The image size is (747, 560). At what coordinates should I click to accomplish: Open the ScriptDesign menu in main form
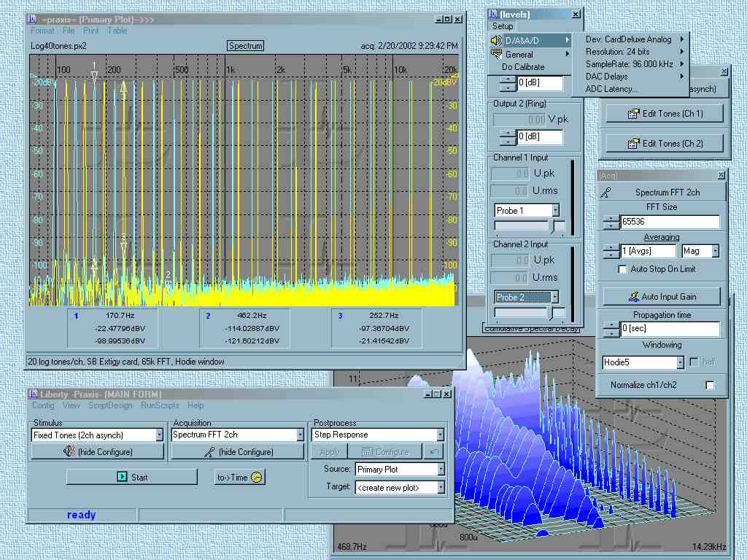tap(110, 405)
